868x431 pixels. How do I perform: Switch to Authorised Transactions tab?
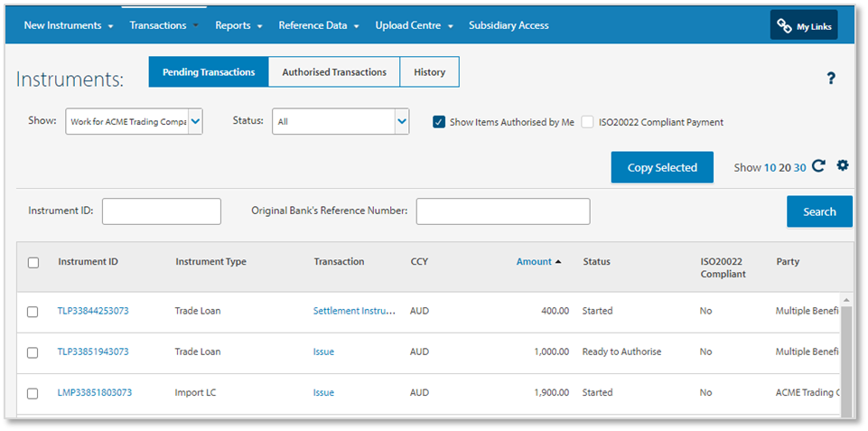[x=334, y=72]
